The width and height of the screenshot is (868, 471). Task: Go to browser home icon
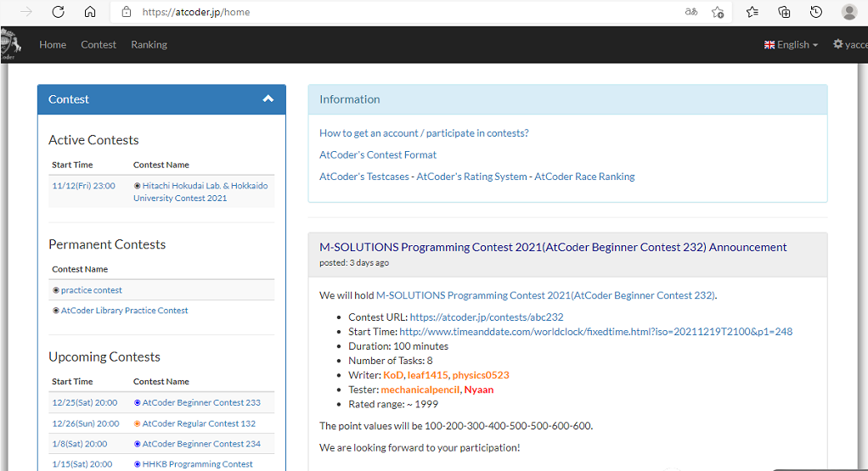90,12
